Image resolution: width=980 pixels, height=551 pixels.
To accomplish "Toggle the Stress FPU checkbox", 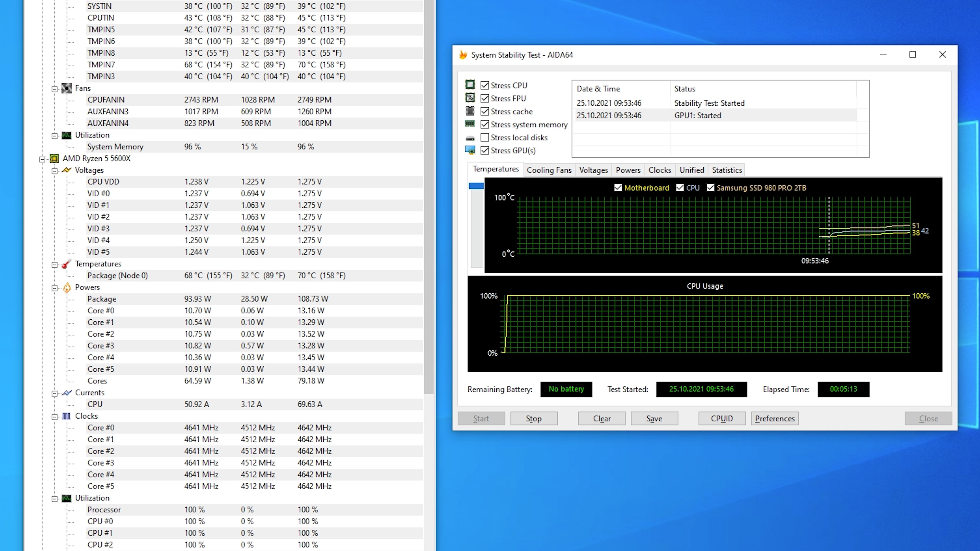I will tap(485, 97).
